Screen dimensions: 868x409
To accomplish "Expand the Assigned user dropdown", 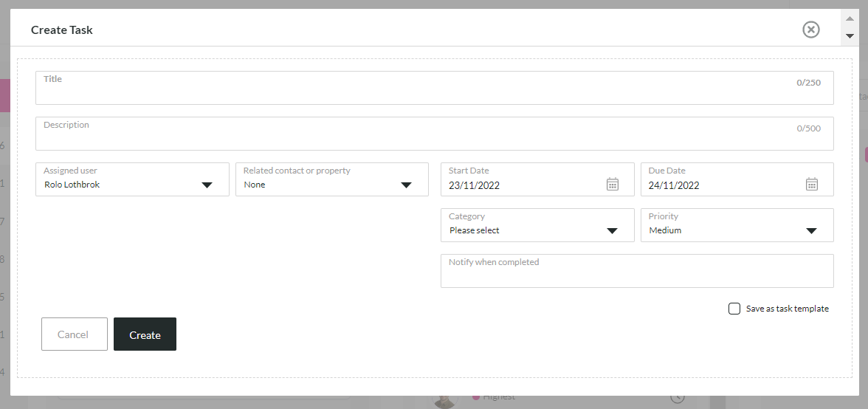I will point(132,179).
